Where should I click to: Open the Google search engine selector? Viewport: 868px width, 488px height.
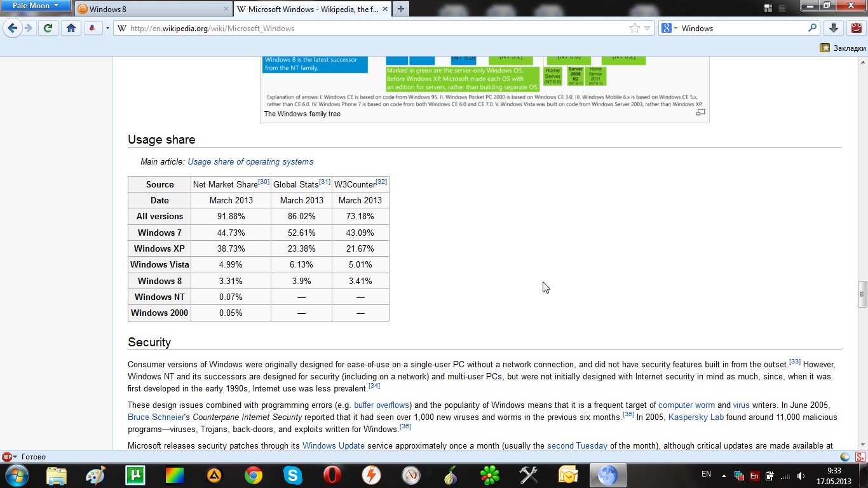pyautogui.click(x=670, y=28)
